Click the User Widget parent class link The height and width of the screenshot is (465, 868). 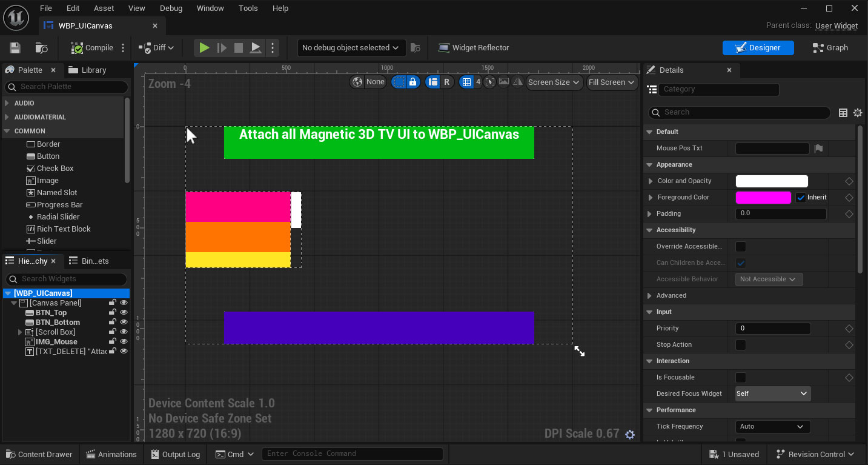point(837,26)
